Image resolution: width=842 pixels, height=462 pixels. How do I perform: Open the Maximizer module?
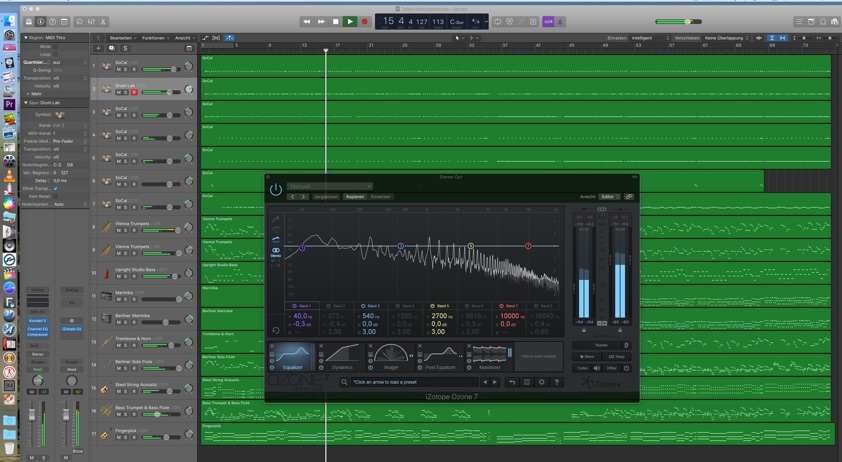pyautogui.click(x=490, y=357)
